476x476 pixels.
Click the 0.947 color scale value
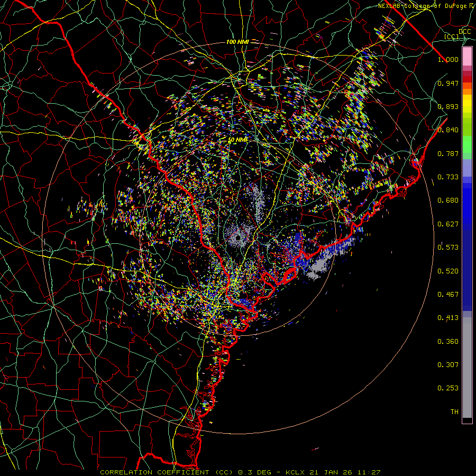point(448,83)
